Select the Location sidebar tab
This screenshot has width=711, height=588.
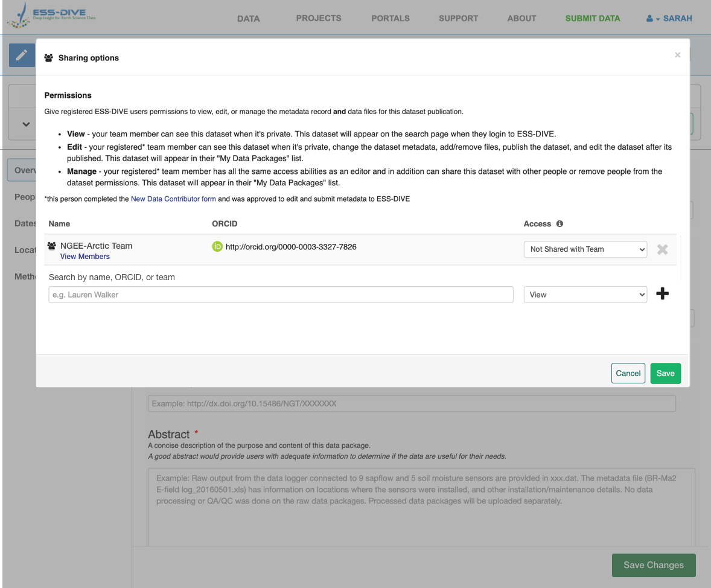[x=25, y=250]
